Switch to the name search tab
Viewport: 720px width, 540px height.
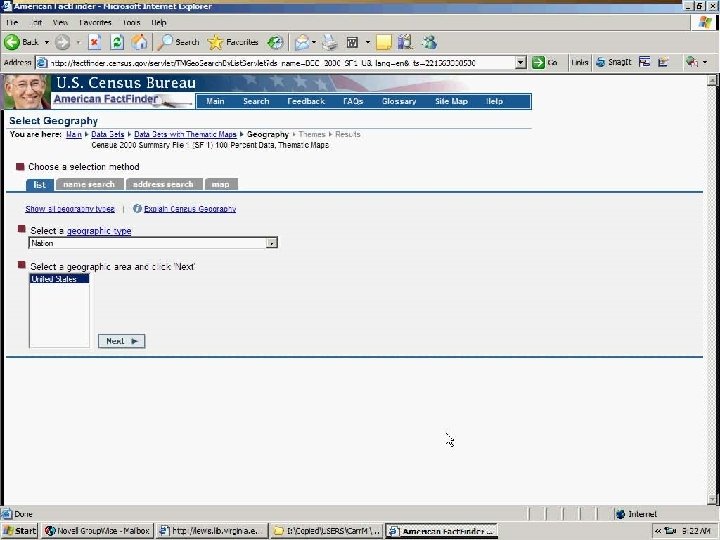pos(90,184)
